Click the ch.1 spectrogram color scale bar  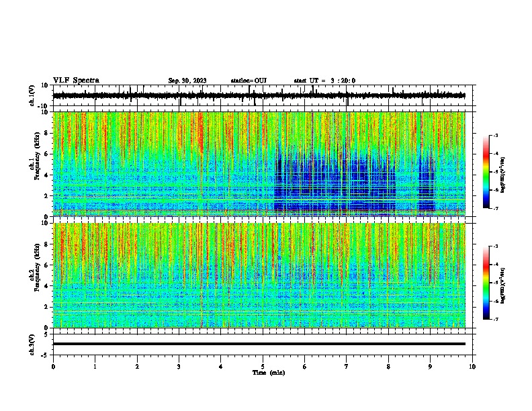486,172
